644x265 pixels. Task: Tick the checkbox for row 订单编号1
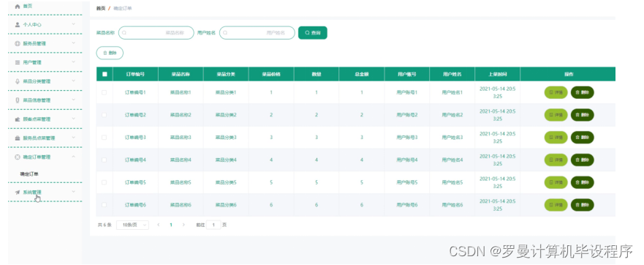(105, 92)
